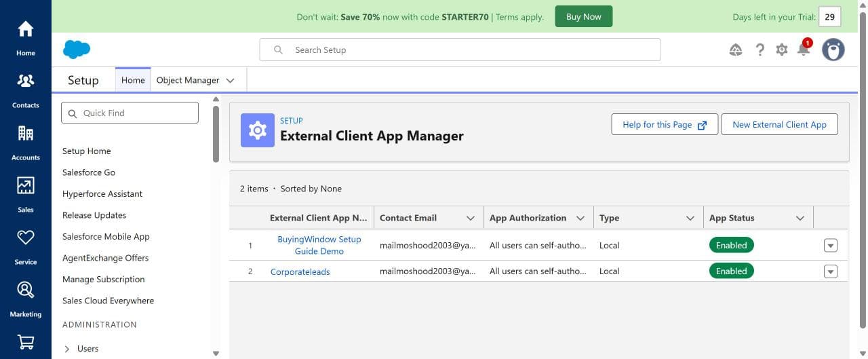Open the Trailhead guidance icon

736,50
